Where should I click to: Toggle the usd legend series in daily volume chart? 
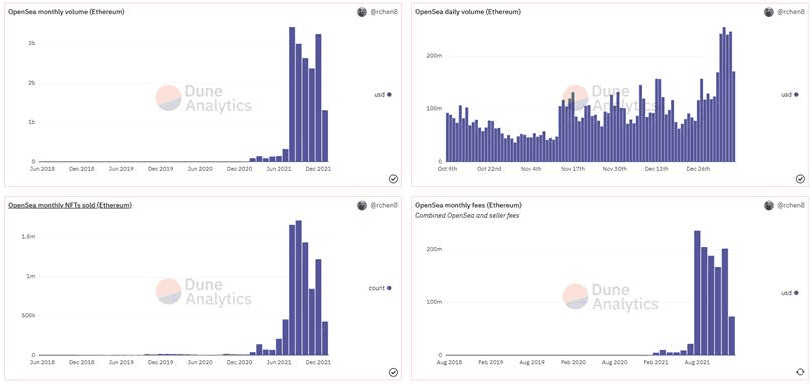pyautogui.click(x=790, y=94)
